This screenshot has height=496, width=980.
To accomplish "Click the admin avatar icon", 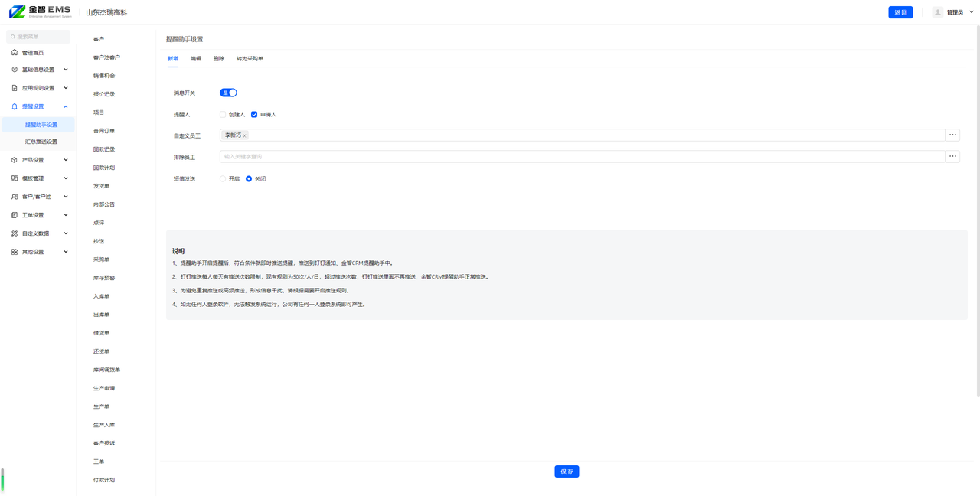I will [938, 12].
